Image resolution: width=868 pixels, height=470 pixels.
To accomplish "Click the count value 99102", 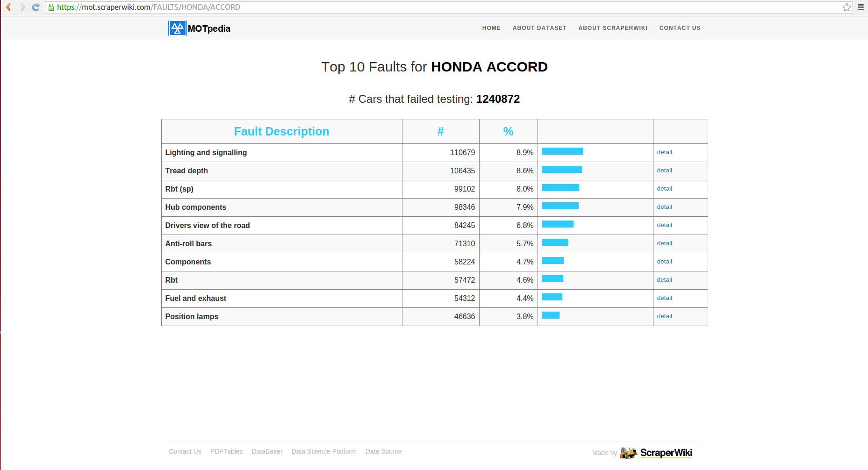I will point(465,189).
